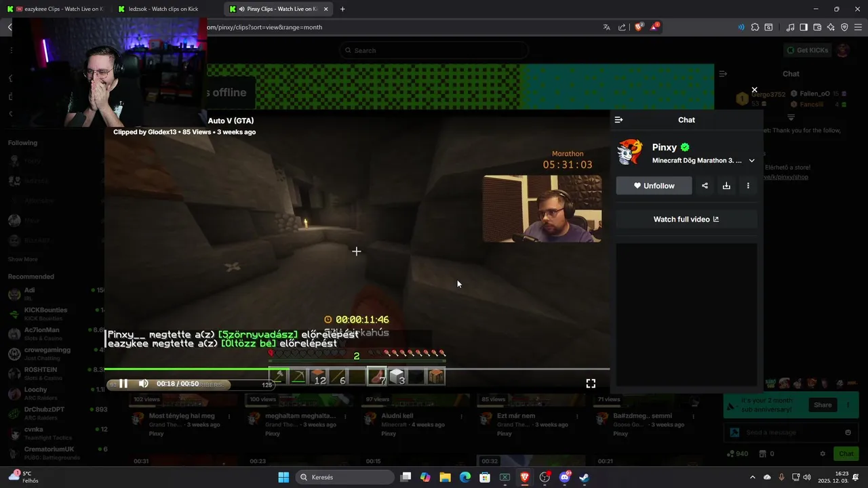Viewport: 868px width, 488px height.
Task: Switch to ledzsok clips browser tab
Action: click(x=164, y=9)
